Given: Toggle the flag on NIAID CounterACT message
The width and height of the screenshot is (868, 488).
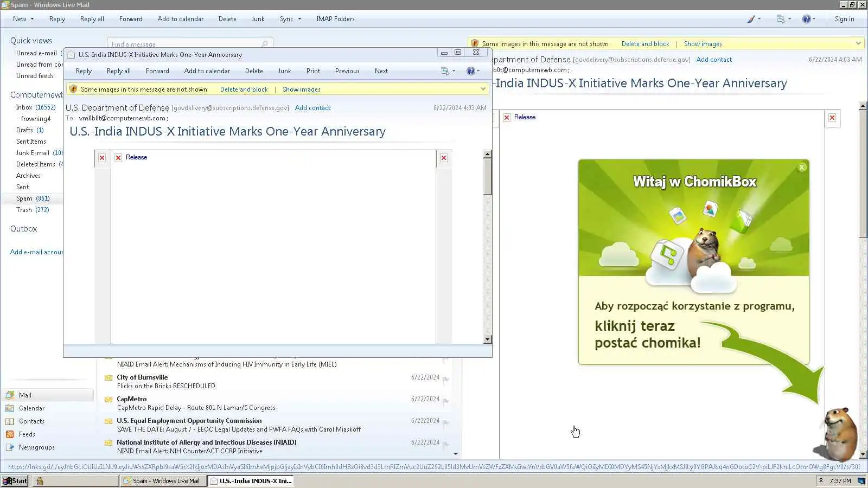Looking at the screenshot, I should tap(446, 445).
